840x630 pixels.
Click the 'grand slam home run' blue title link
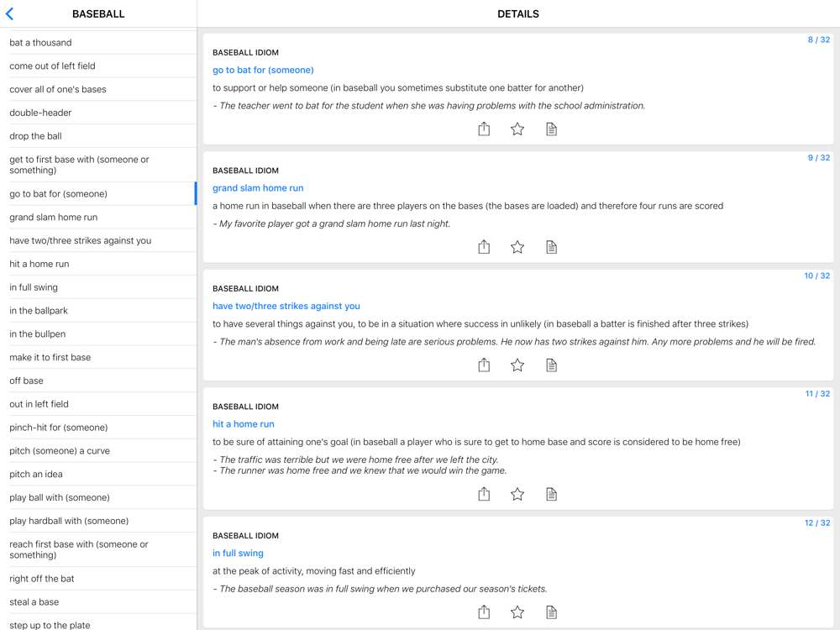258,188
